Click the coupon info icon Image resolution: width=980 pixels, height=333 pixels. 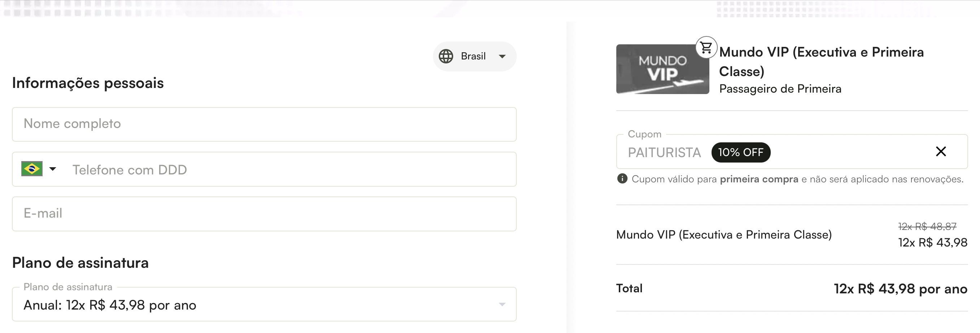pos(622,179)
